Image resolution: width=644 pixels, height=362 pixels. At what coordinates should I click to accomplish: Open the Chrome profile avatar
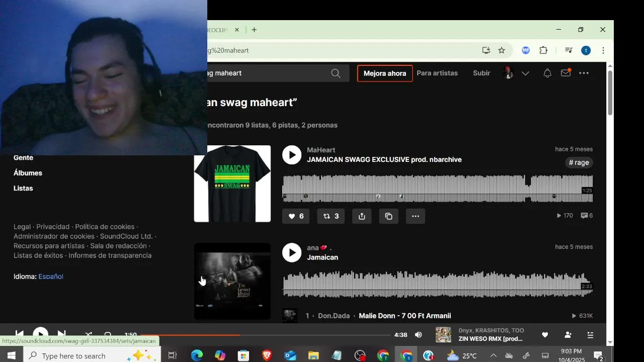coord(586,50)
